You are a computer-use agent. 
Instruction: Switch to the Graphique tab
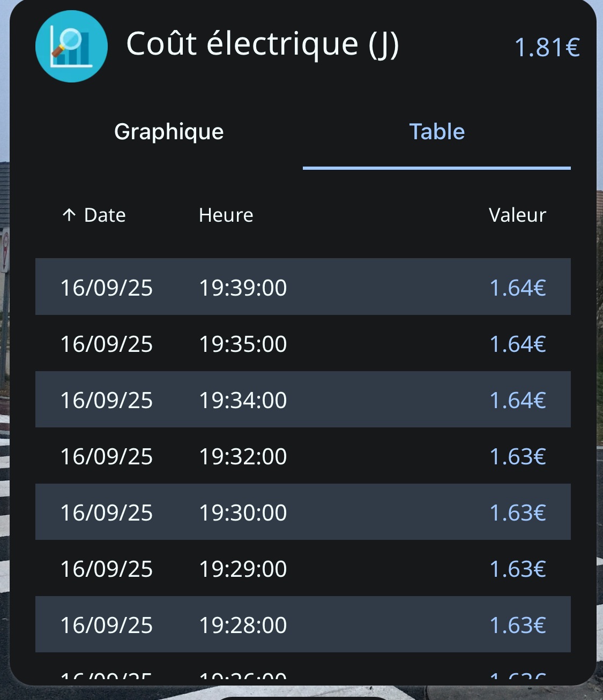[x=169, y=132]
